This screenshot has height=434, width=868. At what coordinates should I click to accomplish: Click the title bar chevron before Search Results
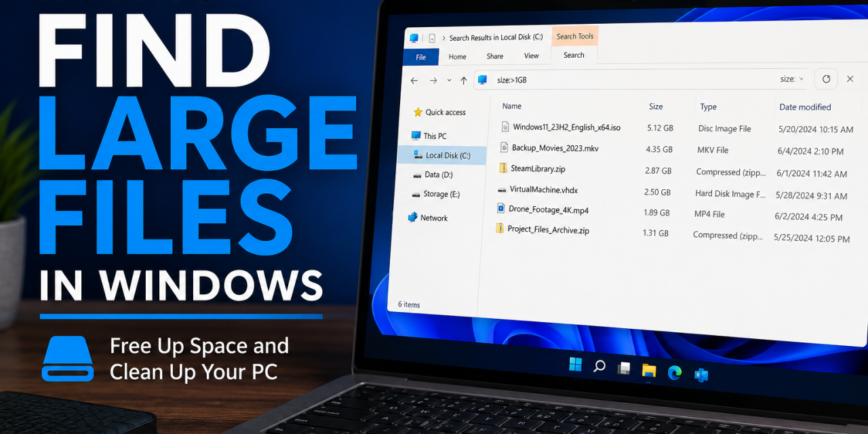point(443,39)
